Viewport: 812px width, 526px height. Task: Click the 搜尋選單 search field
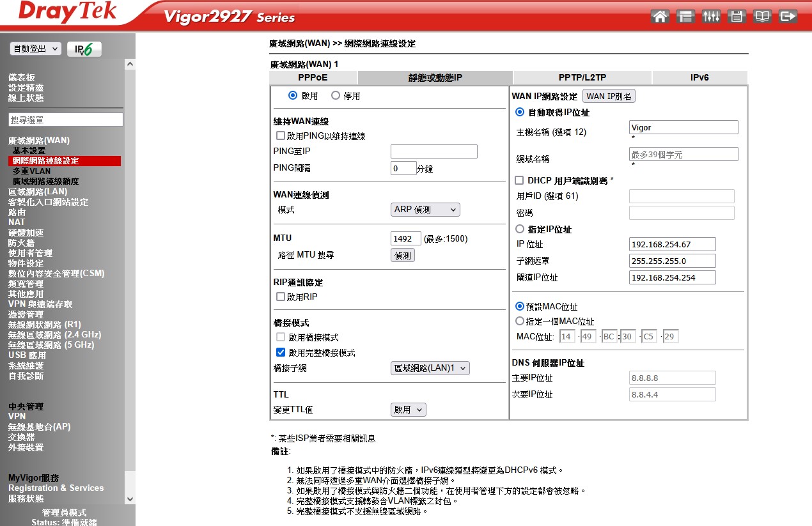click(66, 120)
